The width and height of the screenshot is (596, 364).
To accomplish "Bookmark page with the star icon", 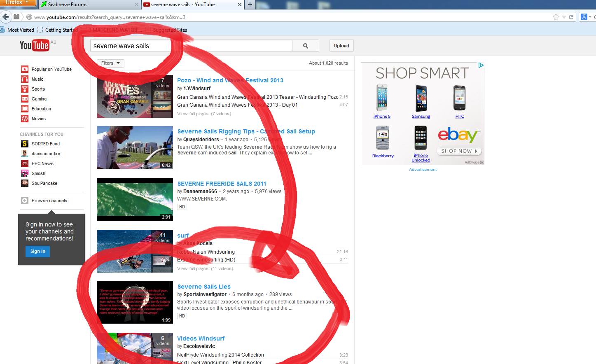I will click(556, 17).
